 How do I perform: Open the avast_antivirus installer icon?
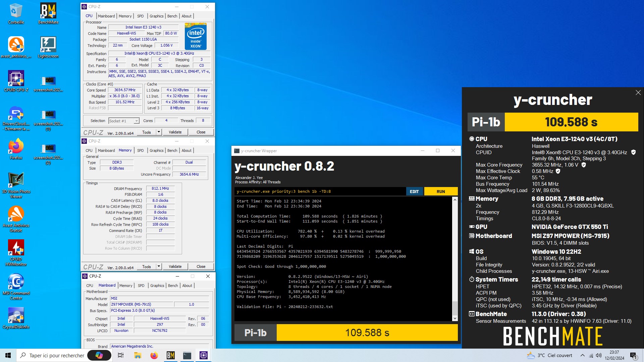(16, 47)
